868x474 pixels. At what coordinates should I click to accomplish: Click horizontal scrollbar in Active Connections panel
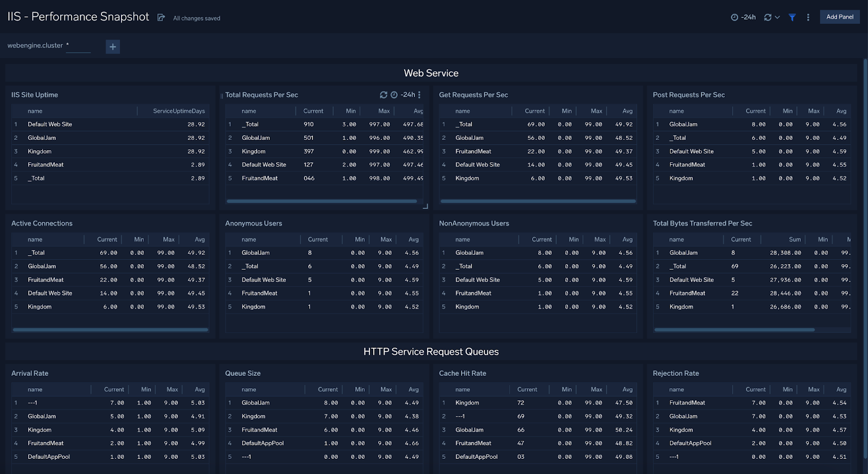(x=110, y=330)
